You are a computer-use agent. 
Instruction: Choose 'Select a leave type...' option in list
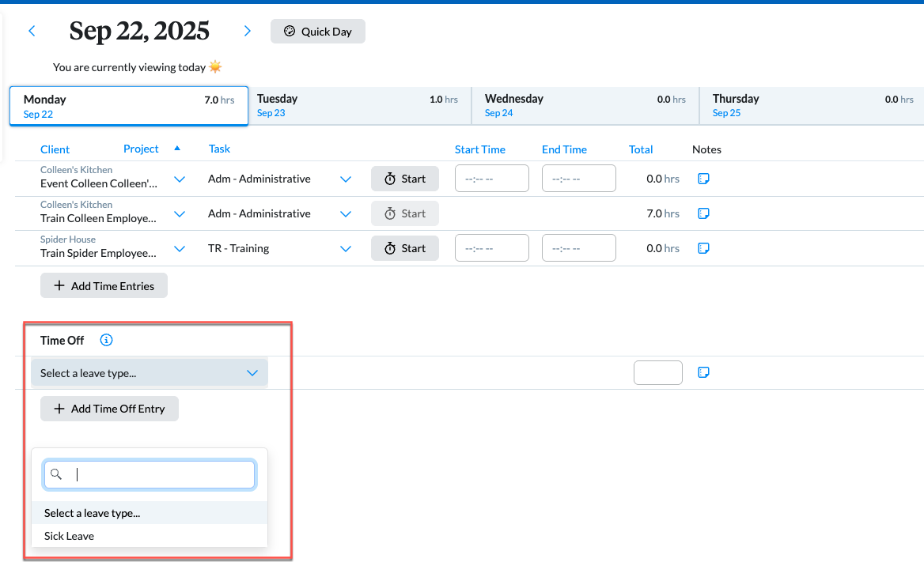[x=149, y=513]
